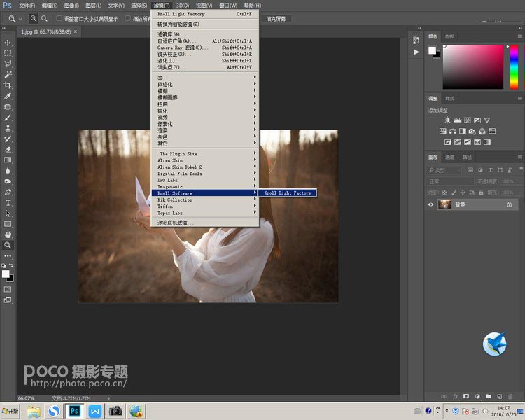Viewport: 525px width, 420px height.
Task: Choose Knoll Light Factory from submenu
Action: pos(288,193)
